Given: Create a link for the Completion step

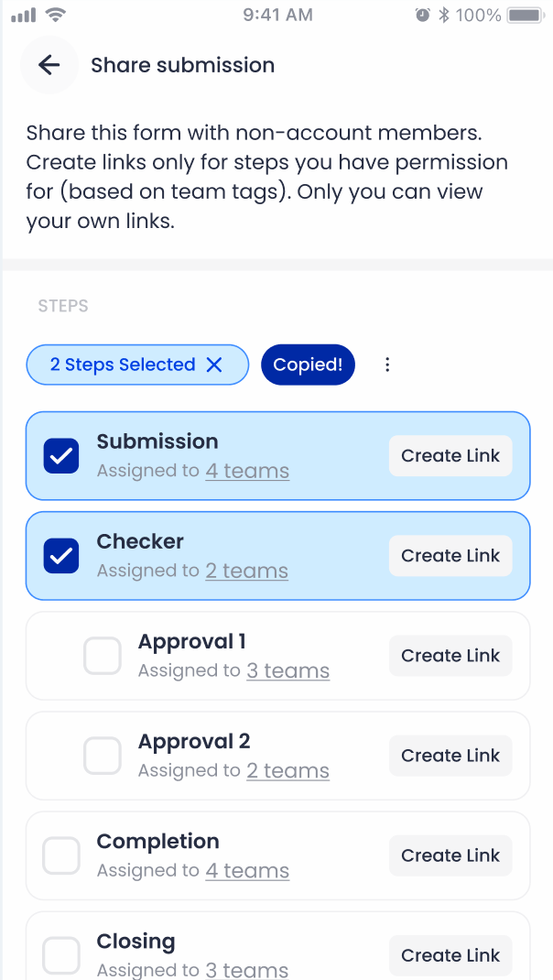Looking at the screenshot, I should [450, 855].
